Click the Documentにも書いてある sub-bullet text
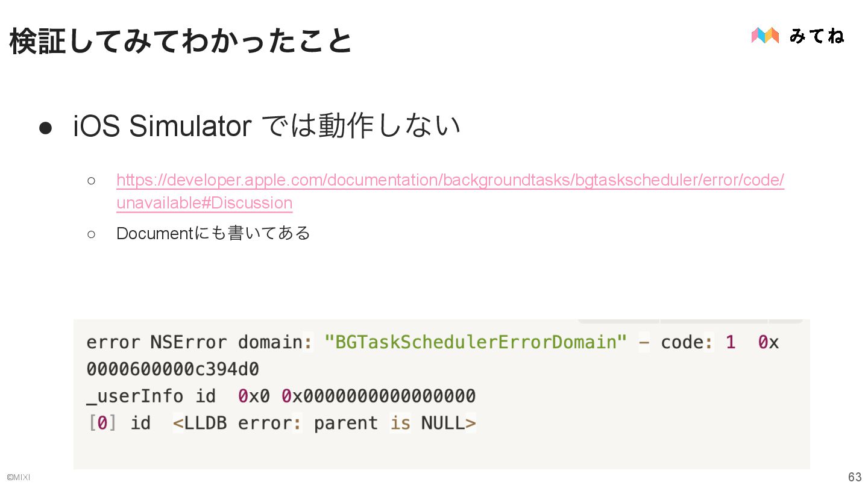Screen dimensions: 868x488 (x=213, y=233)
